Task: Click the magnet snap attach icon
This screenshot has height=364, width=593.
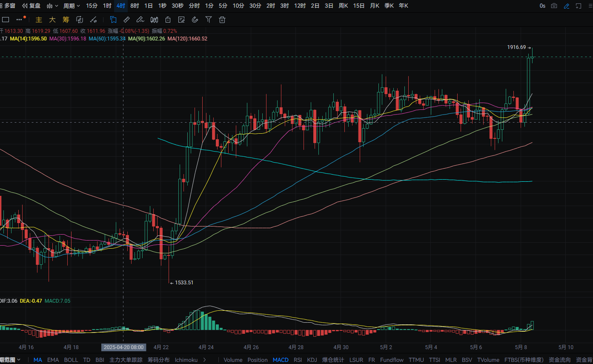Action: point(195,20)
